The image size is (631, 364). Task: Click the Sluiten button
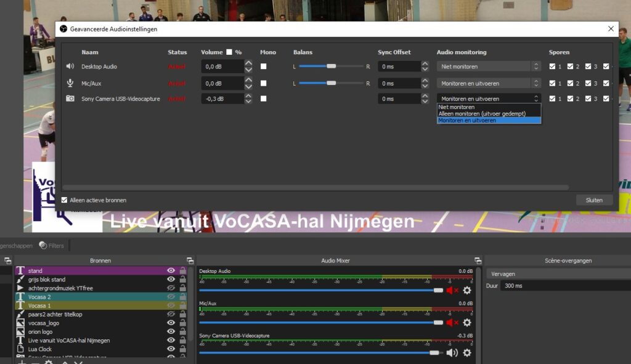coord(594,200)
